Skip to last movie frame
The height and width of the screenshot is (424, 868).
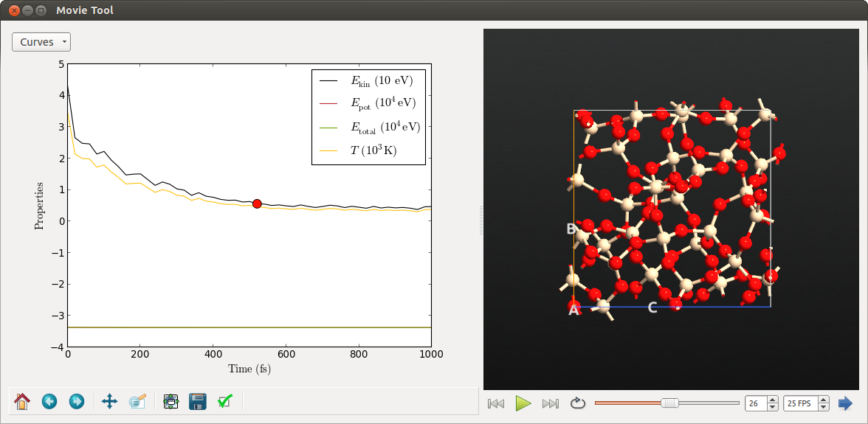point(551,403)
